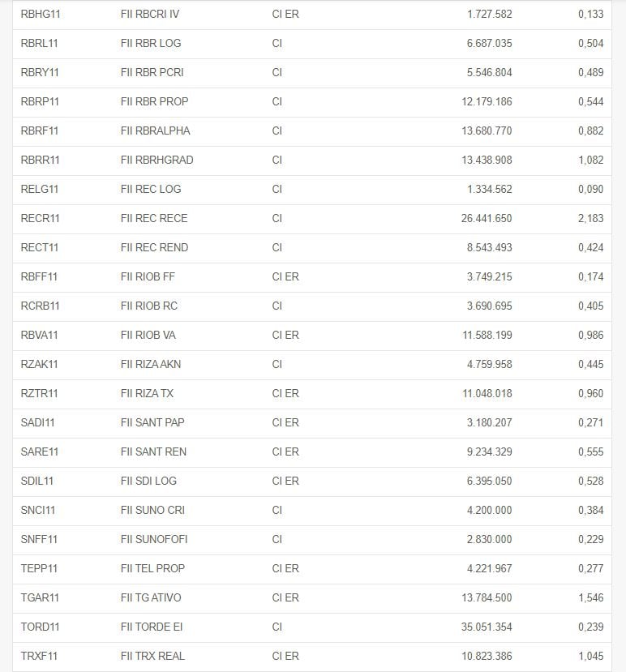This screenshot has height=672, width=626.
Task: Click participation value 1,082 for RBRR11
Action: point(590,160)
